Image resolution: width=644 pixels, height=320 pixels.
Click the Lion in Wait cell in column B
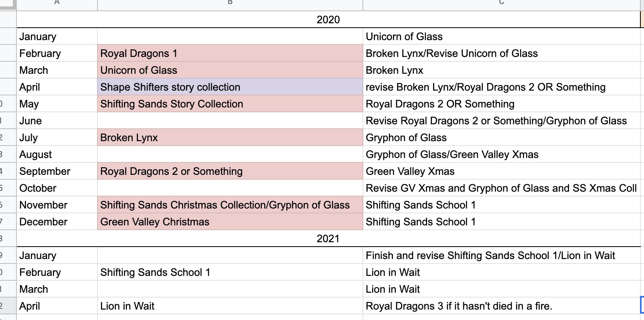pyautogui.click(x=230, y=306)
